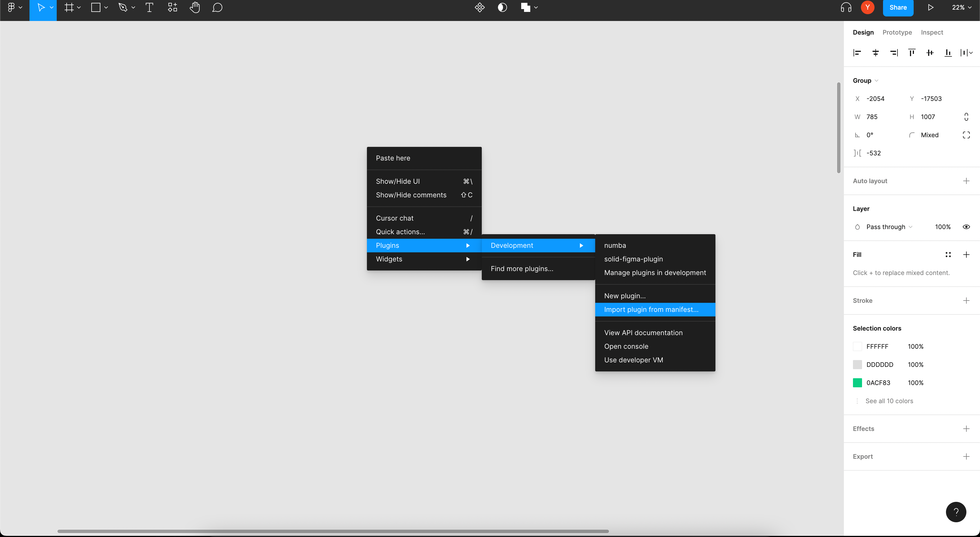980x537 pixels.
Task: Toggle the headphones audio icon
Action: click(845, 7)
